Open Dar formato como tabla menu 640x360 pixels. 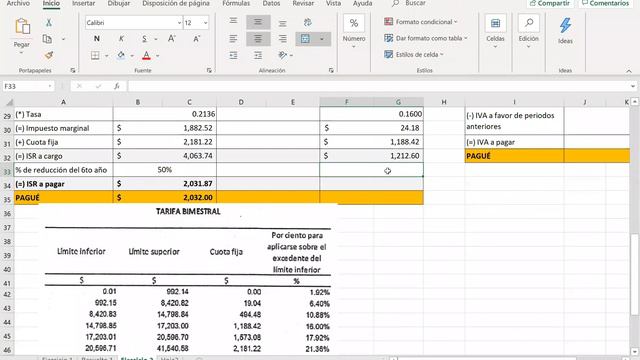426,38
